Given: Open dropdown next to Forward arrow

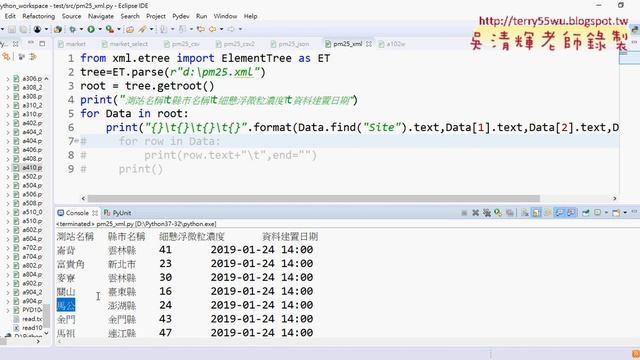Looking at the screenshot, I should pyautogui.click(x=240, y=29).
